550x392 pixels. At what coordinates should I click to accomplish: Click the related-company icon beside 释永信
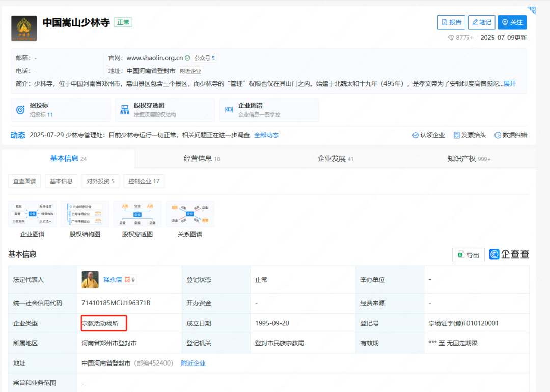tap(127, 279)
